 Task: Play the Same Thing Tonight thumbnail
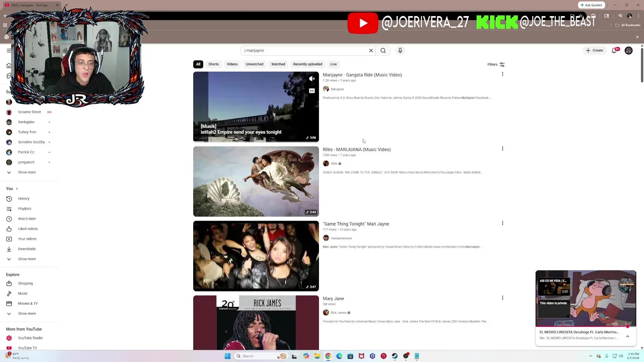tap(256, 256)
